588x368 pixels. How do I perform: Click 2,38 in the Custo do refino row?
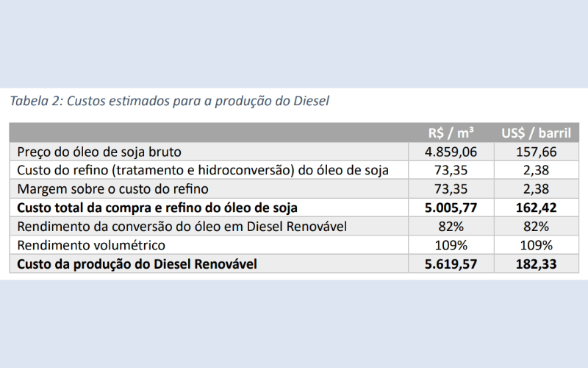(x=537, y=170)
